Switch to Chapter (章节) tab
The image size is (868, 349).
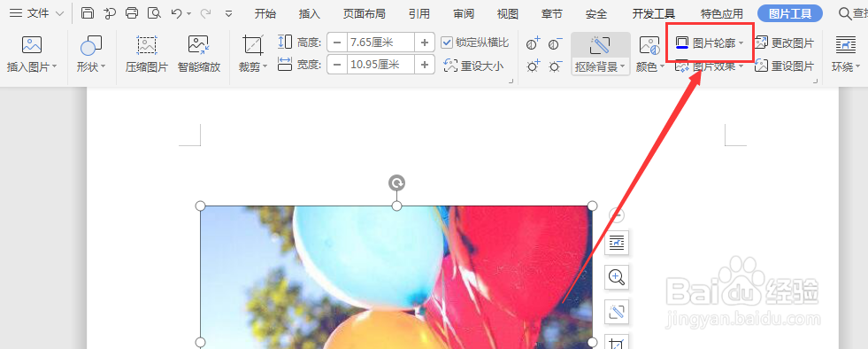552,14
